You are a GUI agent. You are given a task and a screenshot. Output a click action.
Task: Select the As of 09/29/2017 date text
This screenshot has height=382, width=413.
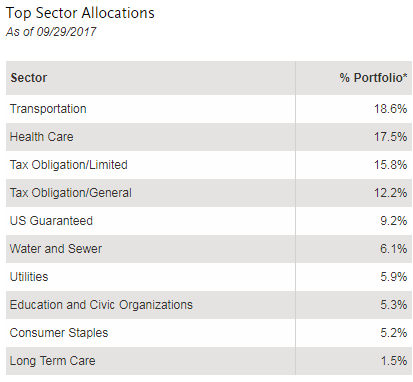[51, 32]
